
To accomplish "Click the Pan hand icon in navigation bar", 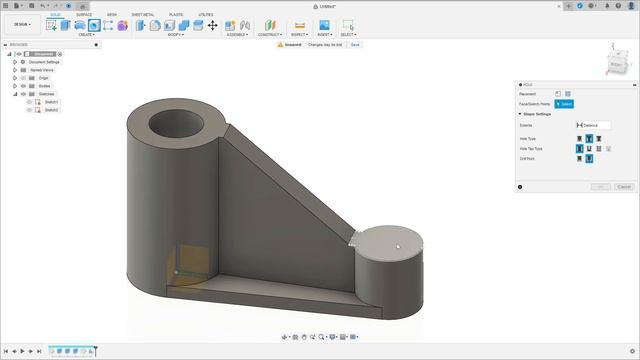I will pos(304,337).
